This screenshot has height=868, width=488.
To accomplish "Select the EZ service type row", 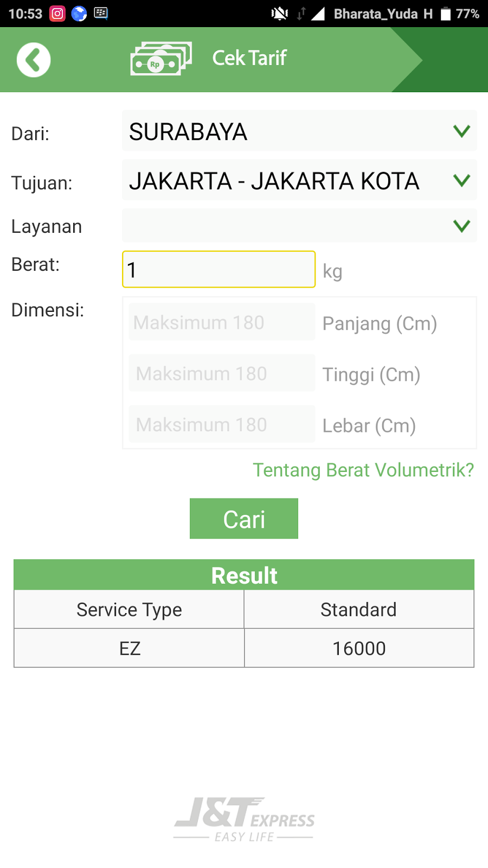I will pos(244,648).
